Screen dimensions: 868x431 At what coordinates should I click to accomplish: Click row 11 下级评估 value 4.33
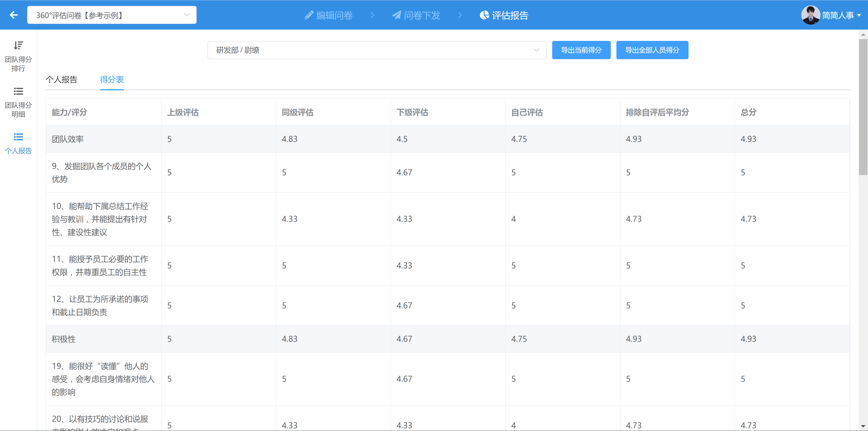pyautogui.click(x=404, y=265)
